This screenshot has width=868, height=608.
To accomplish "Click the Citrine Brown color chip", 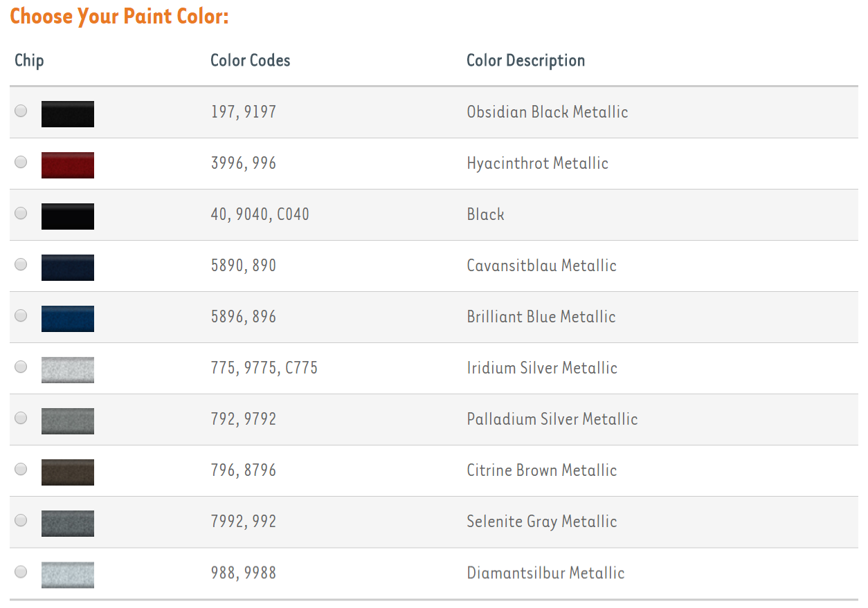I will pos(68,472).
